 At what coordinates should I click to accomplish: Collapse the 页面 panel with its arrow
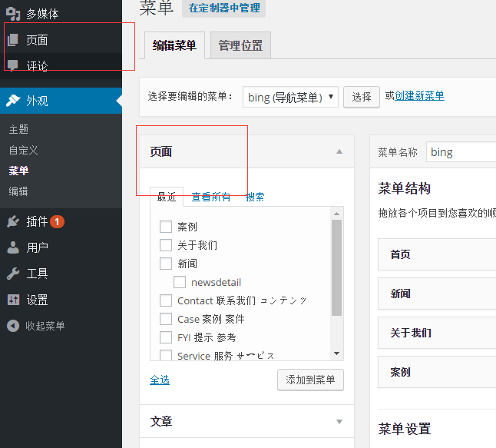tap(339, 151)
